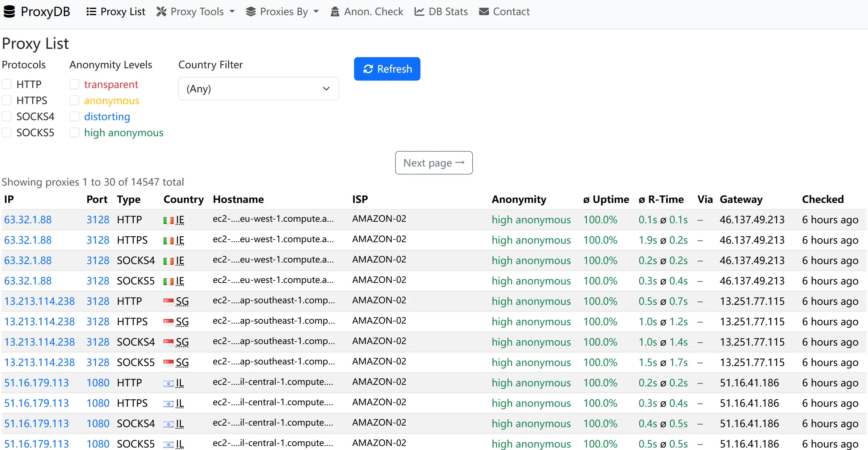Expand the Proxy Tools dropdown caret
The height and width of the screenshot is (450, 868).
(232, 12)
